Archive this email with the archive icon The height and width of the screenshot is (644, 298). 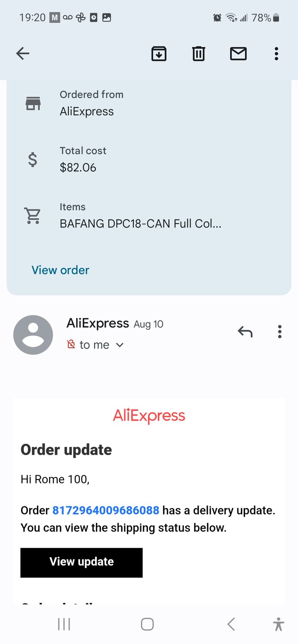pos(159,54)
